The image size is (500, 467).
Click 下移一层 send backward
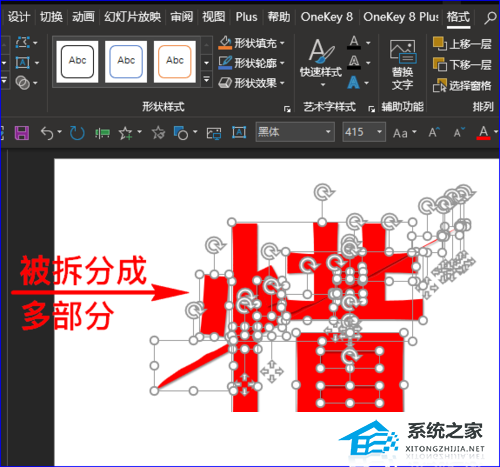(x=462, y=64)
